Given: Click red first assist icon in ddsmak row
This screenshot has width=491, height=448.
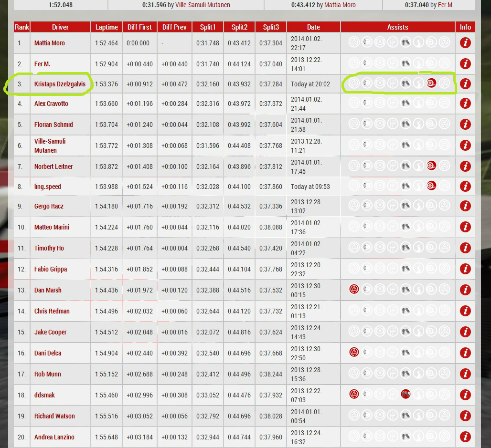Looking at the screenshot, I should (x=354, y=394).
